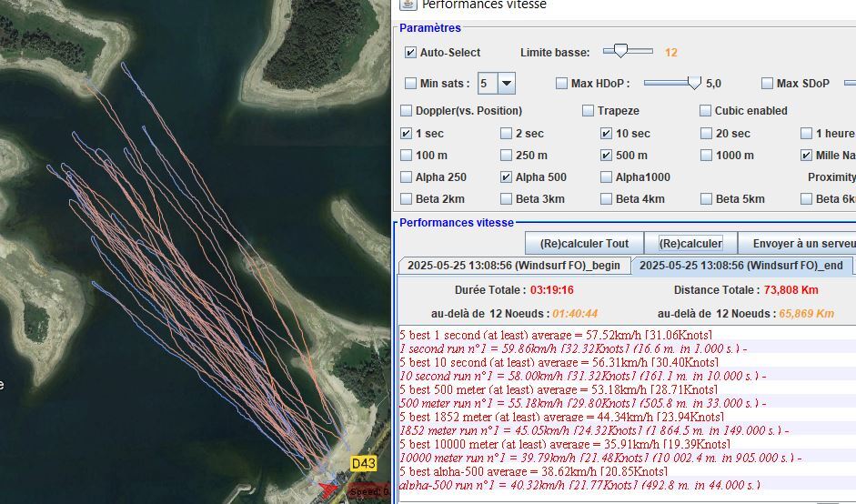Select the 5 best 1 second average line
The width and height of the screenshot is (856, 504).
[x=628, y=335]
